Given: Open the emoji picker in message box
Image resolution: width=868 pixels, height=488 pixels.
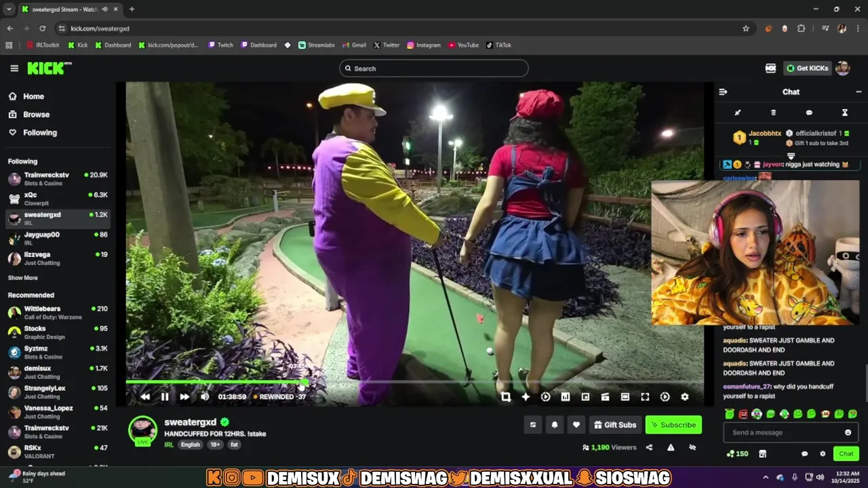Looking at the screenshot, I should (848, 432).
